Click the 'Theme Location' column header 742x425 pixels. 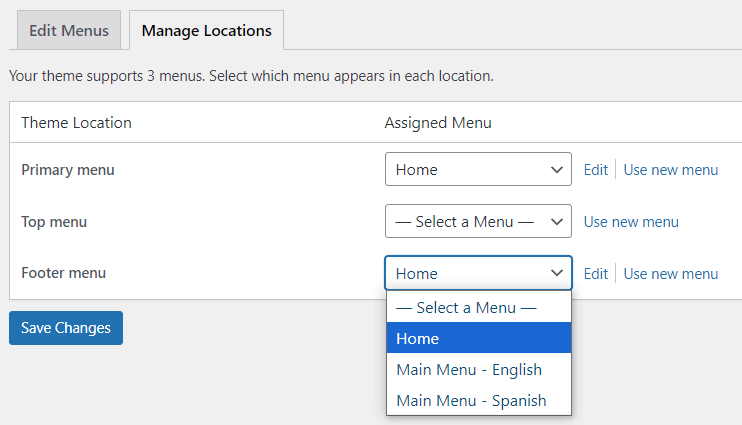pyautogui.click(x=76, y=123)
